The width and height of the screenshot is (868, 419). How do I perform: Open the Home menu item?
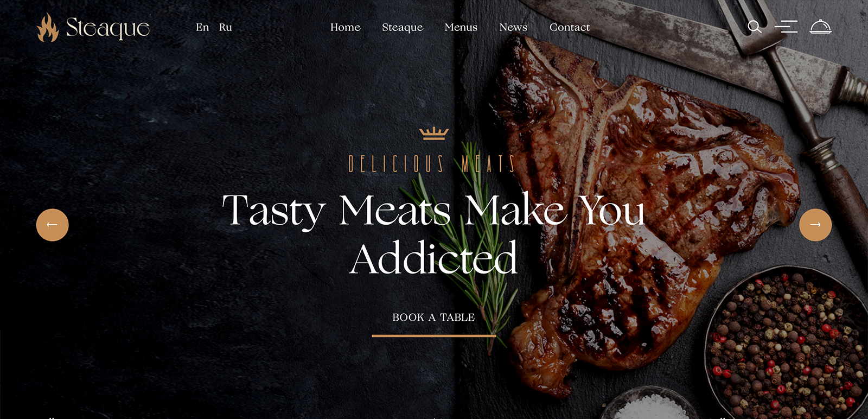point(346,27)
